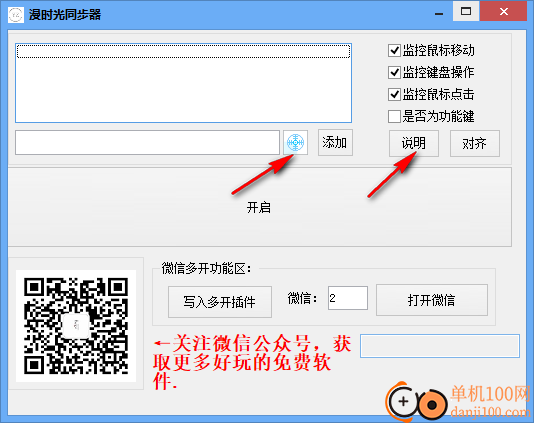Click the app icon in the title bar
The width and height of the screenshot is (534, 423).
coord(16,15)
